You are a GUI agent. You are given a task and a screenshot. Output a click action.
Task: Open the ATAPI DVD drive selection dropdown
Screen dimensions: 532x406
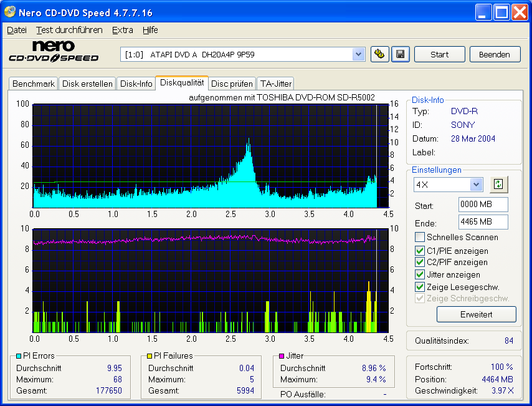[358, 54]
